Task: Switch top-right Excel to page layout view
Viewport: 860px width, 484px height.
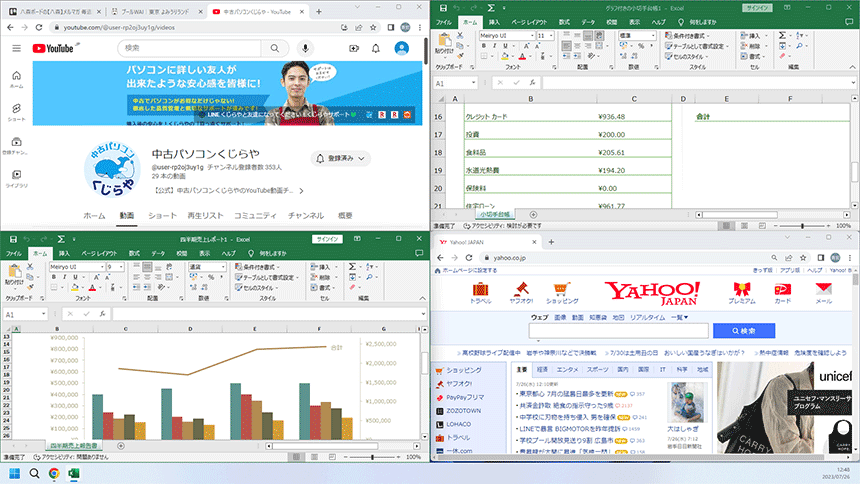Action: coord(744,226)
